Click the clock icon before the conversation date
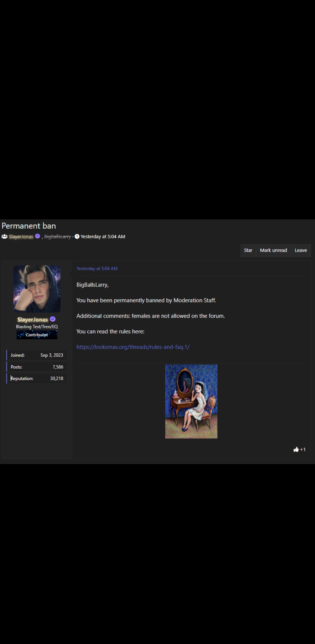The image size is (315, 644). point(77,237)
